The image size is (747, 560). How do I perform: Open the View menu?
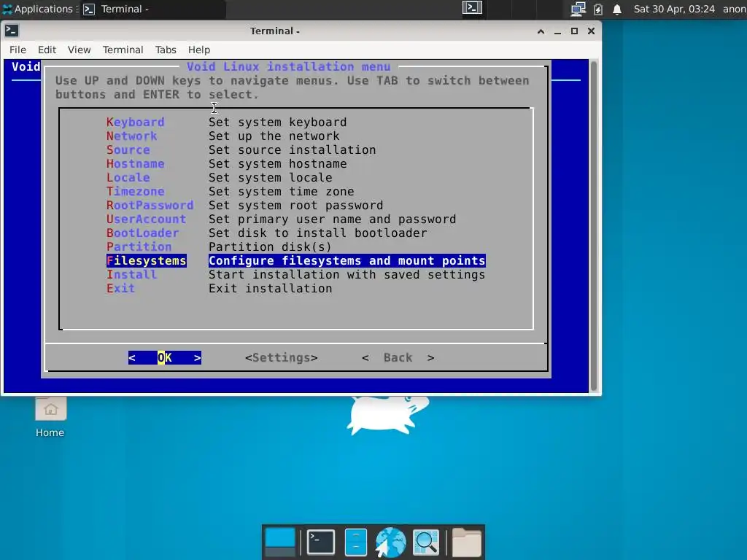pos(79,50)
